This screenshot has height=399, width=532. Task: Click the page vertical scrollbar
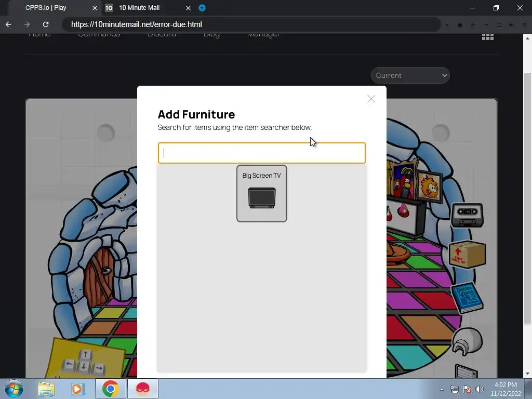click(527, 198)
